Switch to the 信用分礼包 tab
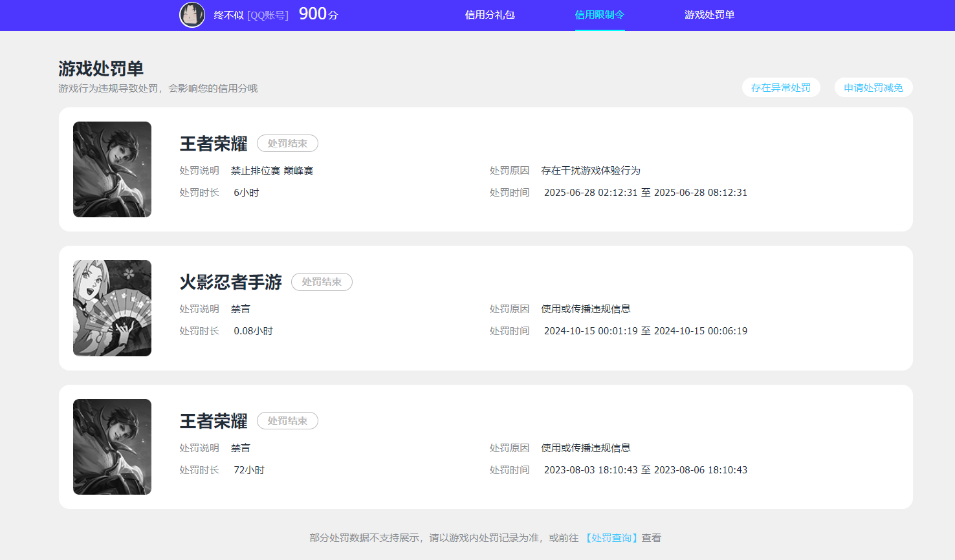Image resolution: width=955 pixels, height=560 pixels. [x=488, y=15]
